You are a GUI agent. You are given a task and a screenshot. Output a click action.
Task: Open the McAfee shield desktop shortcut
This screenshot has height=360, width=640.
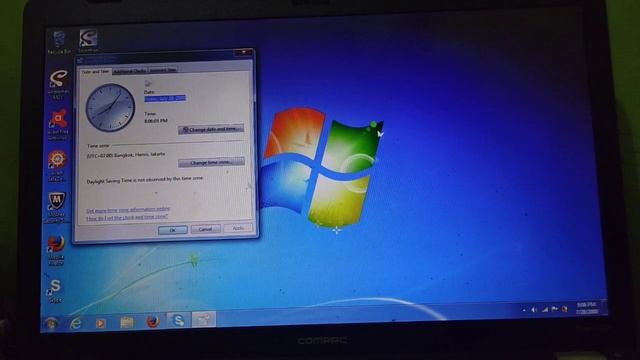coord(57,207)
